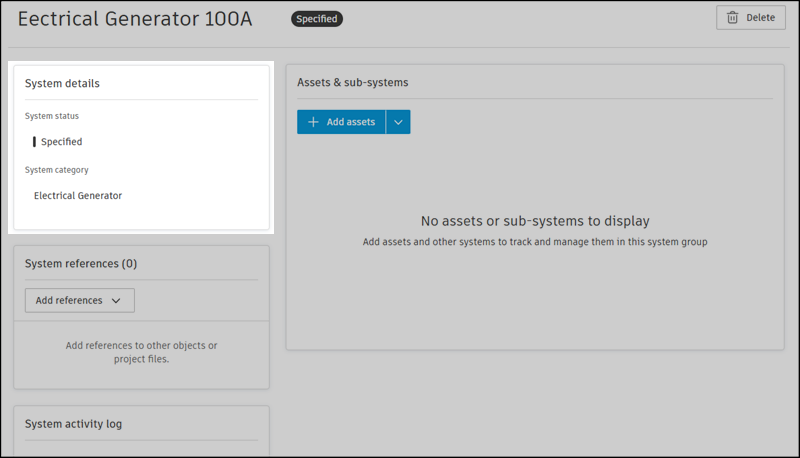Click 'No assets or sub-systems to display' text
The image size is (800, 458).
point(535,221)
